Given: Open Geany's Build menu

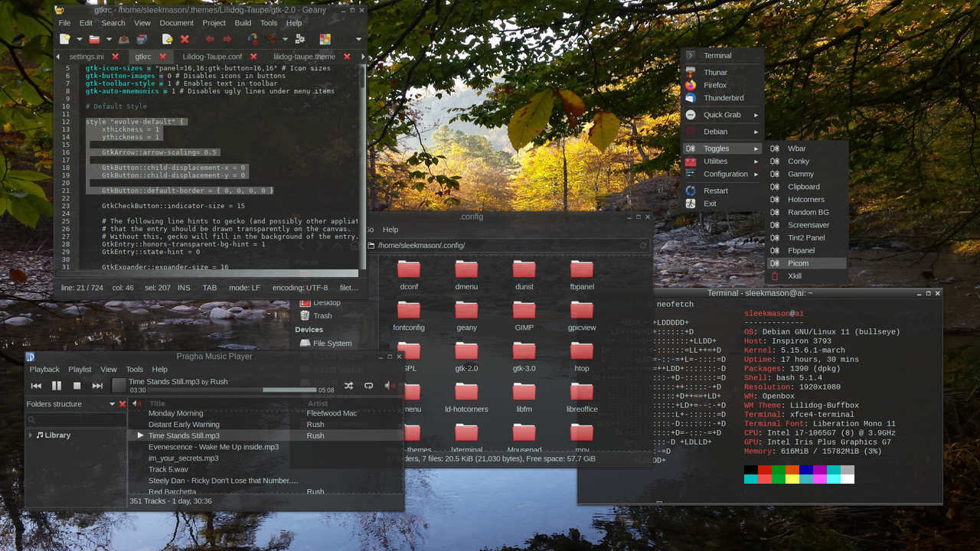Looking at the screenshot, I should 243,23.
